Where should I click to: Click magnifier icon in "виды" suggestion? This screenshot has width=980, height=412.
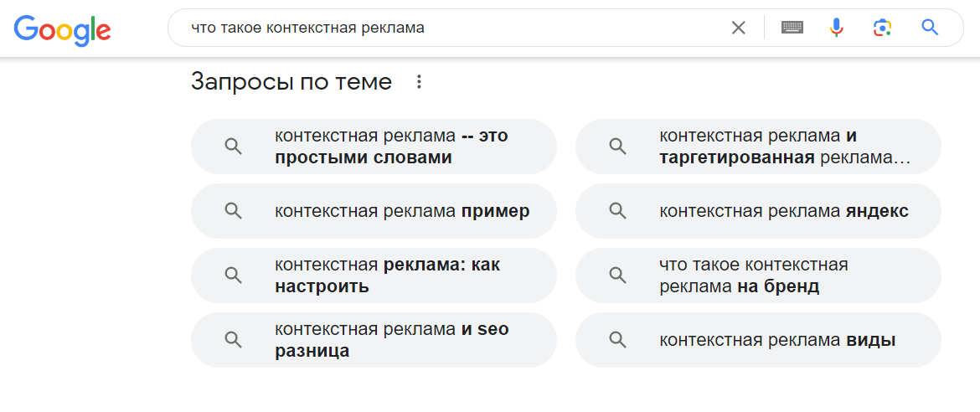pyautogui.click(x=618, y=340)
